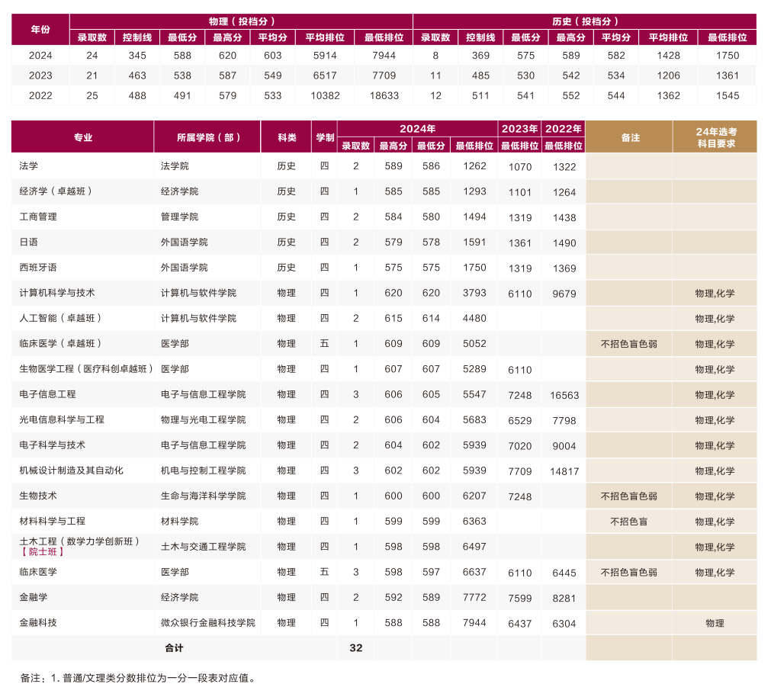Click physics 控制线 value 463
Screen dimensions: 771x700
(137, 75)
